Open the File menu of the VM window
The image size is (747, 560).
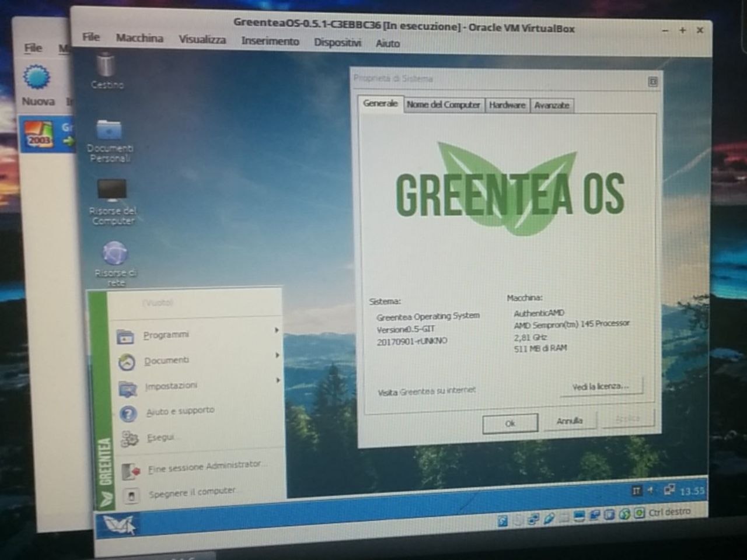point(91,37)
